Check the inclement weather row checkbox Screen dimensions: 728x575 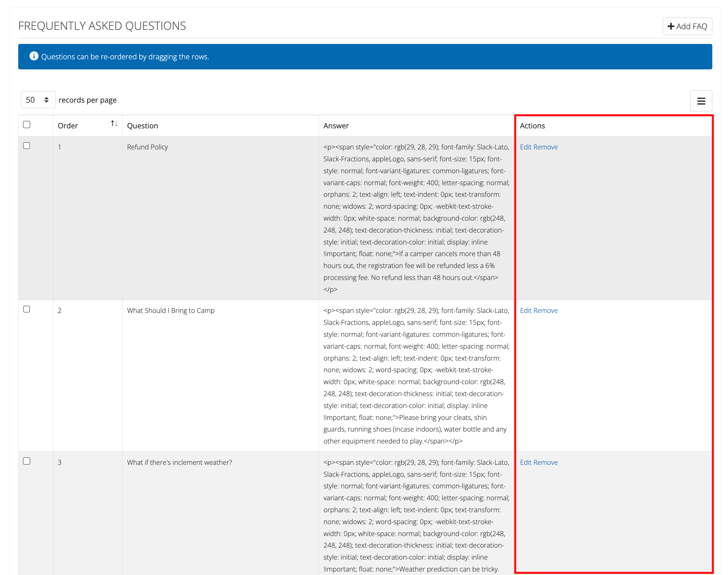point(27,461)
